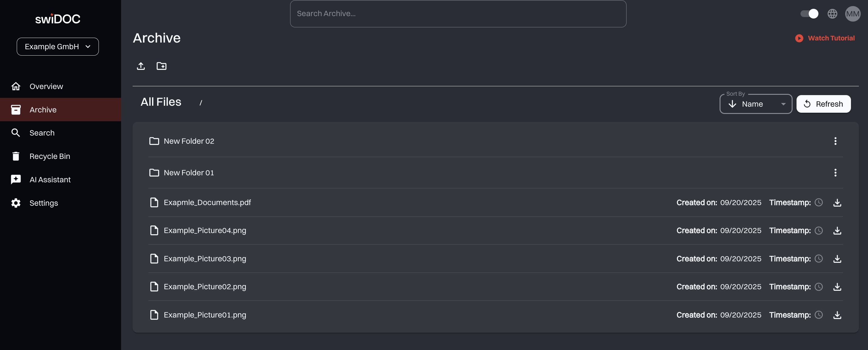Open the three-dot menu for New Folder 02
This screenshot has height=350, width=868.
pyautogui.click(x=836, y=141)
